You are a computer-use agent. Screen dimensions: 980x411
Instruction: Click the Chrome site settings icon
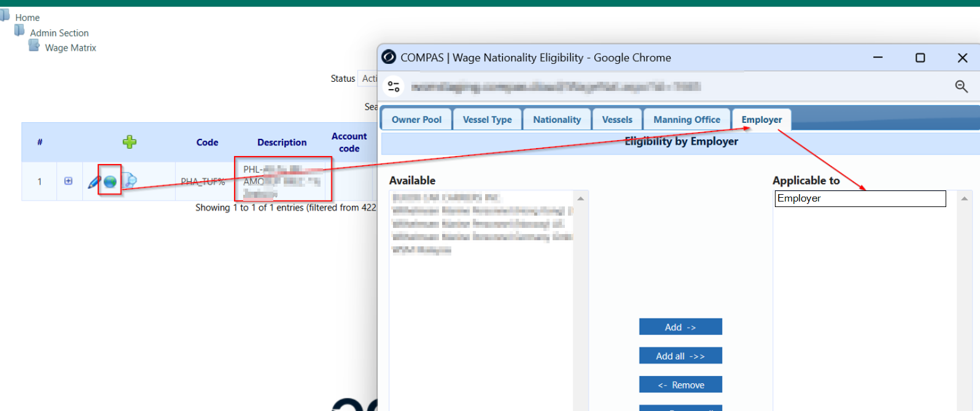point(394,87)
